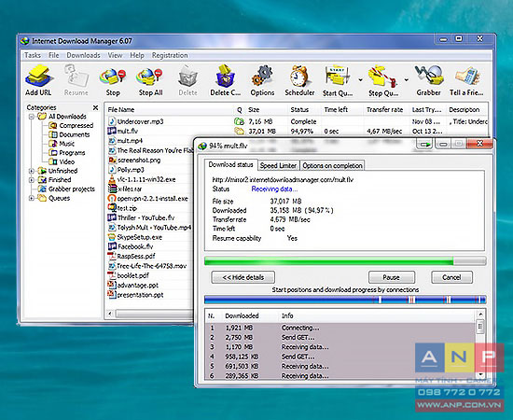This screenshot has width=513, height=420.
Task: Switch to Speed Limiter tab
Action: (x=278, y=165)
